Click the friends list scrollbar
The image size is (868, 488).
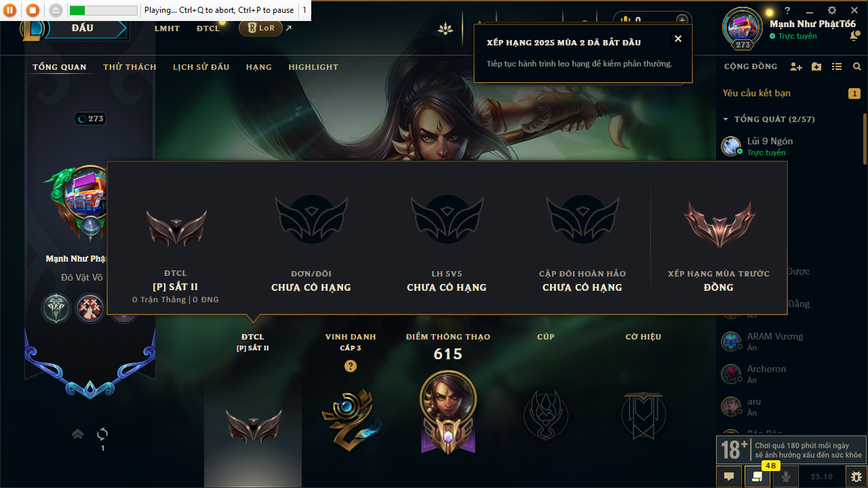[865, 139]
